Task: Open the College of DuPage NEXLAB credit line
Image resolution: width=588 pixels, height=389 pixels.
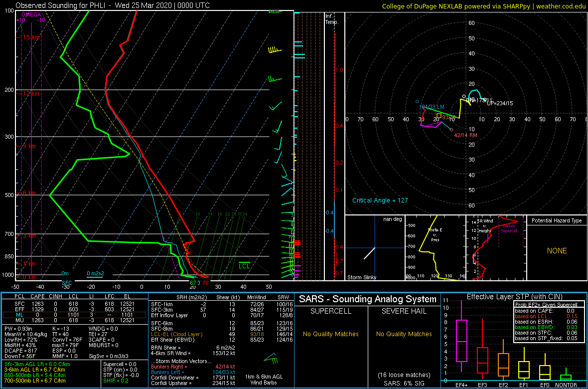Action: point(483,5)
